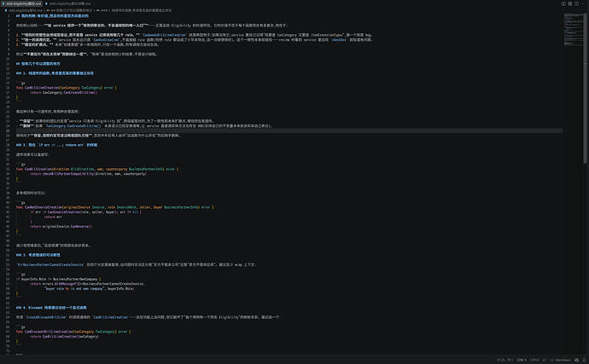Click the ### heading segment in the breadcrumb
Viewport: 589px width, 364px height.
click(134, 10)
